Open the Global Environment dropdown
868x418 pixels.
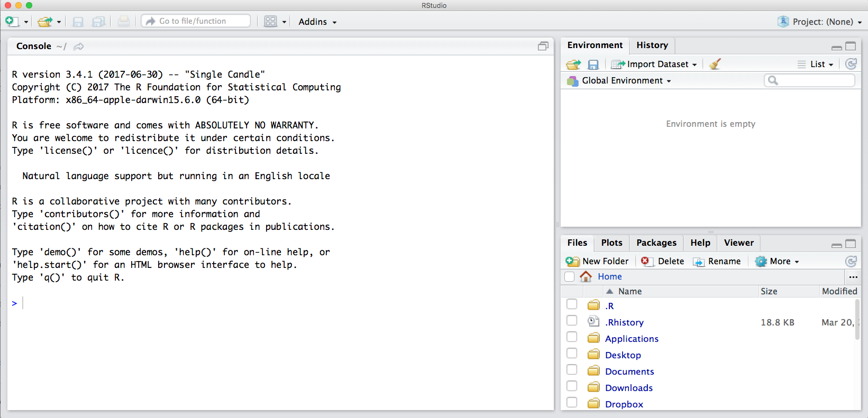tap(619, 81)
